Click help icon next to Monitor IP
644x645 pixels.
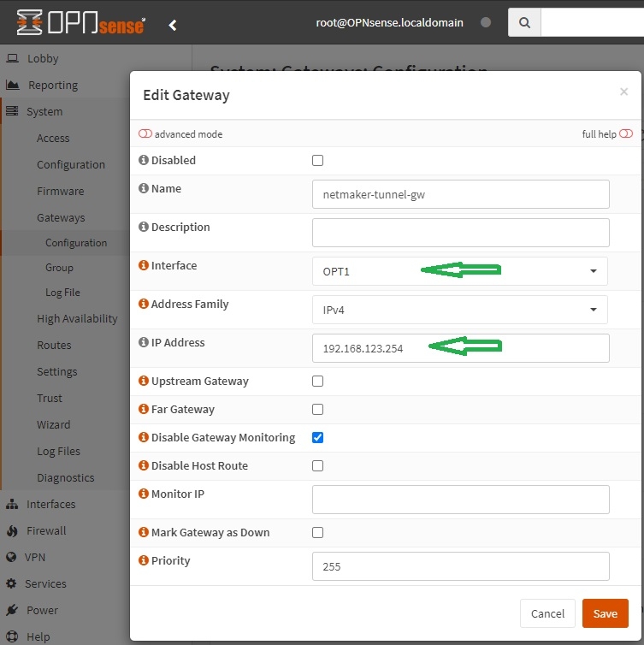tap(144, 494)
